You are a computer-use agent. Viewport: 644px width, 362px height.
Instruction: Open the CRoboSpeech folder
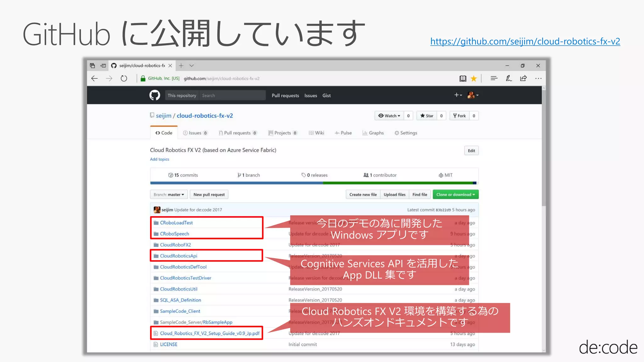coord(175,234)
